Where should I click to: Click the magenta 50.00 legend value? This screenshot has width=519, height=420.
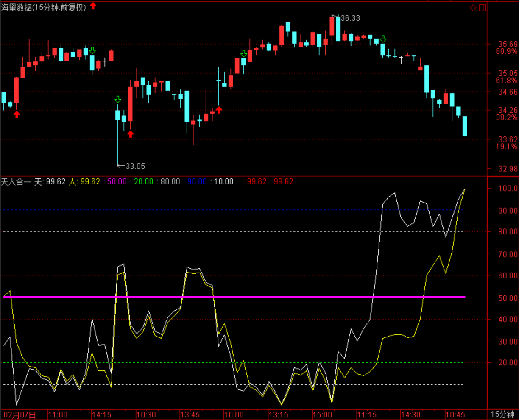tap(117, 181)
